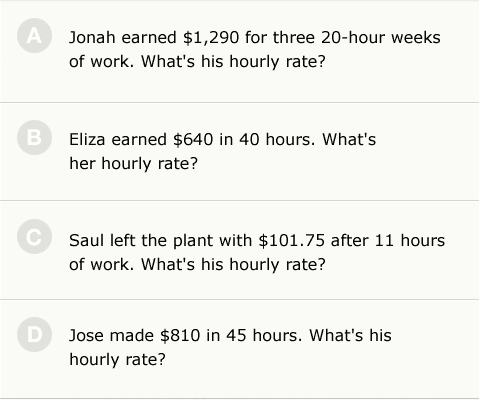The width and height of the screenshot is (479, 400).
Task: Click the name Saul
Action: pyautogui.click(x=86, y=241)
